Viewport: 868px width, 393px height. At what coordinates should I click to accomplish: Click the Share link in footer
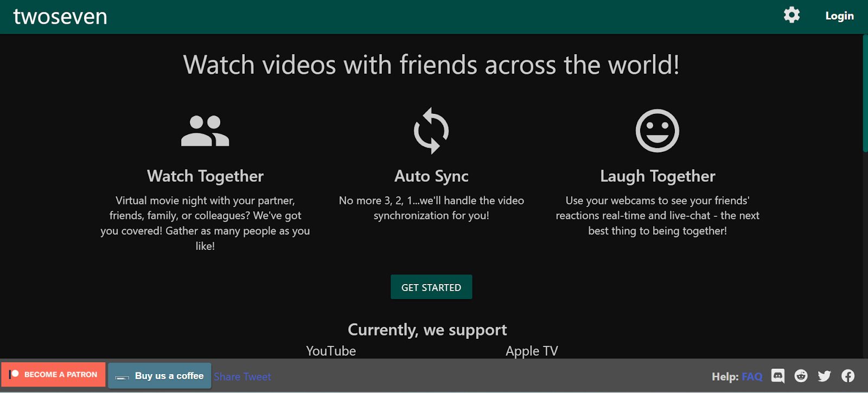point(227,377)
